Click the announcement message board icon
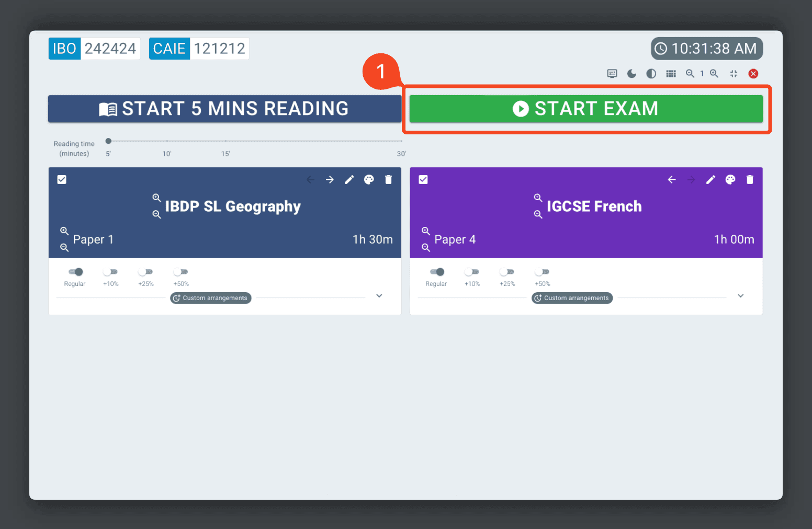Viewport: 812px width, 529px height. (x=612, y=74)
